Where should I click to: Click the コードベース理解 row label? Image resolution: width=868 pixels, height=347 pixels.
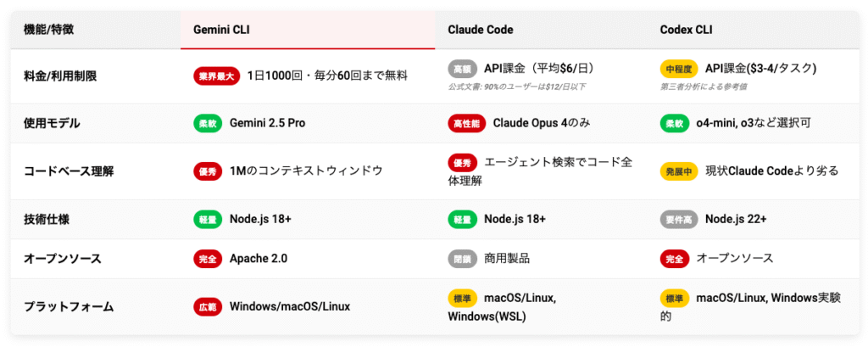(x=69, y=171)
